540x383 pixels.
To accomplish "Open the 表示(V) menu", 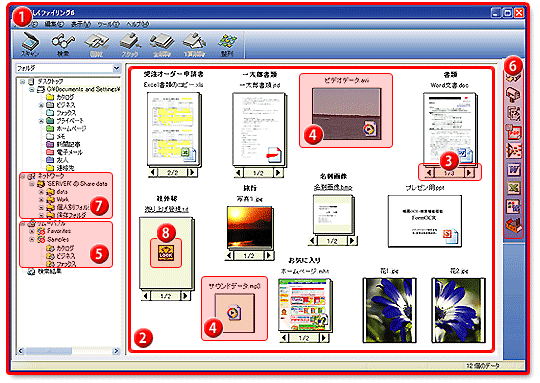I will coord(80,24).
